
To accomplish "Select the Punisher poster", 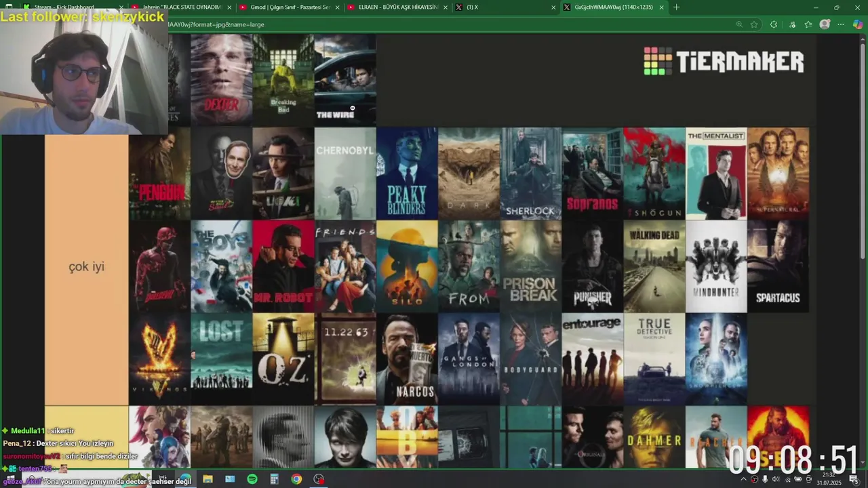I will coord(593,266).
